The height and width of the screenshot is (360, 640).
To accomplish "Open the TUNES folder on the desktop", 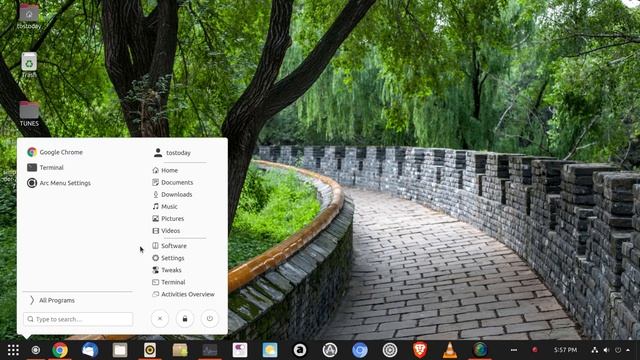I will point(29,114).
